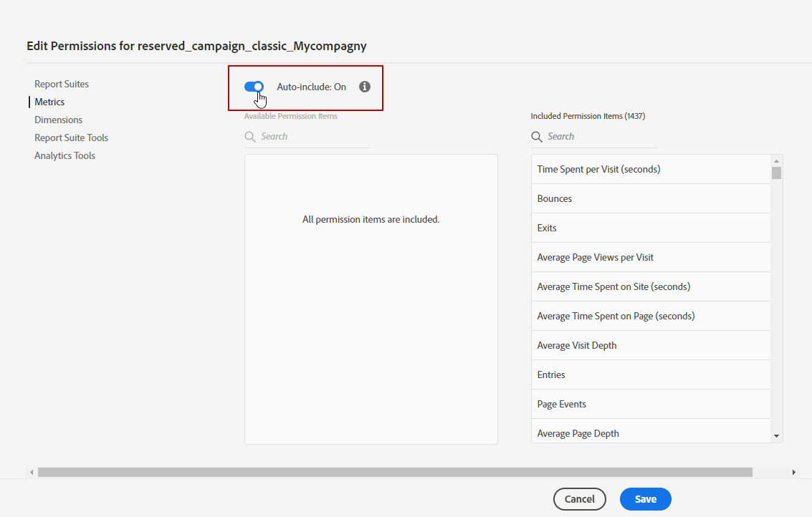Image resolution: width=812 pixels, height=517 pixels.
Task: Click the horizontal scrollbar thumb
Action: (395, 472)
